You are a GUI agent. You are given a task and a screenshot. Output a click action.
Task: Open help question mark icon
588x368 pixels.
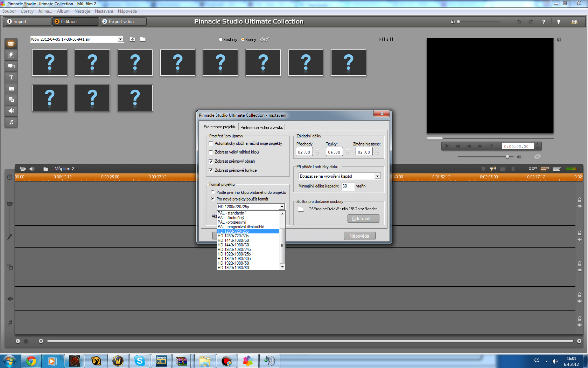click(x=544, y=22)
